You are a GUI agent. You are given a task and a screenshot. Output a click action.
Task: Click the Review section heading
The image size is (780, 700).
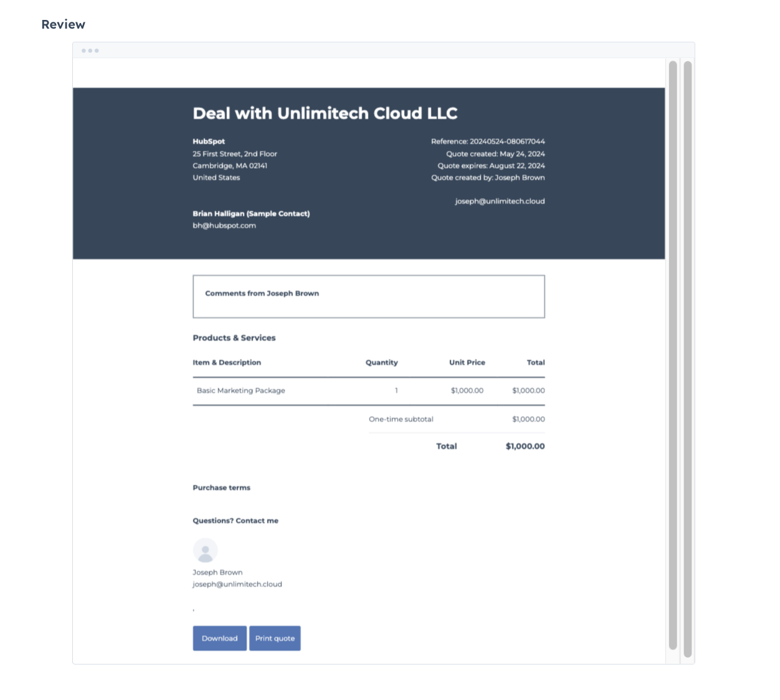coord(64,24)
